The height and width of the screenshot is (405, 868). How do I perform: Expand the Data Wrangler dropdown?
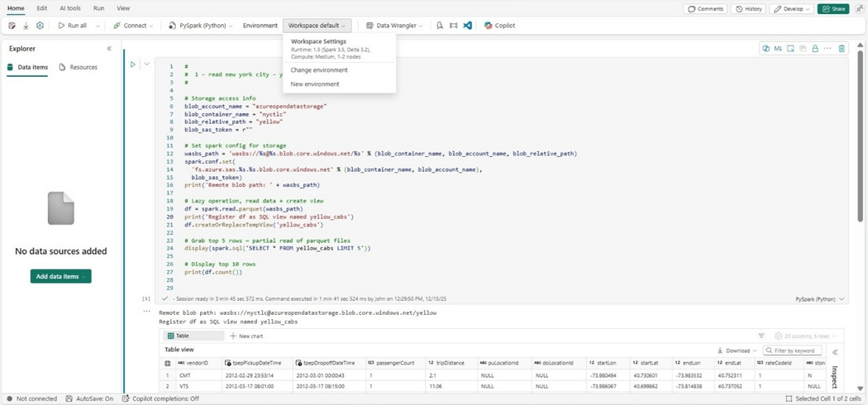tap(394, 26)
